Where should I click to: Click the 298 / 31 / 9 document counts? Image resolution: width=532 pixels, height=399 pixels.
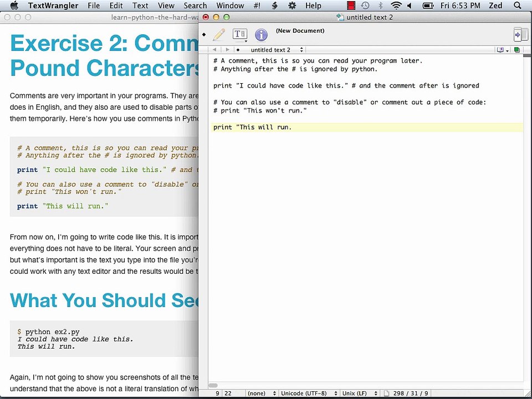pyautogui.click(x=411, y=393)
